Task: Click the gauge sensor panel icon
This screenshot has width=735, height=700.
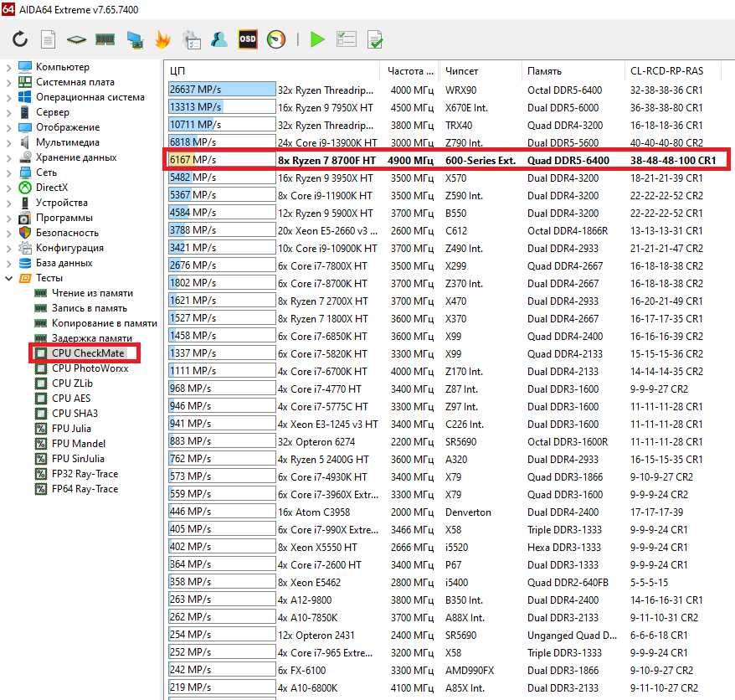Action: (276, 39)
